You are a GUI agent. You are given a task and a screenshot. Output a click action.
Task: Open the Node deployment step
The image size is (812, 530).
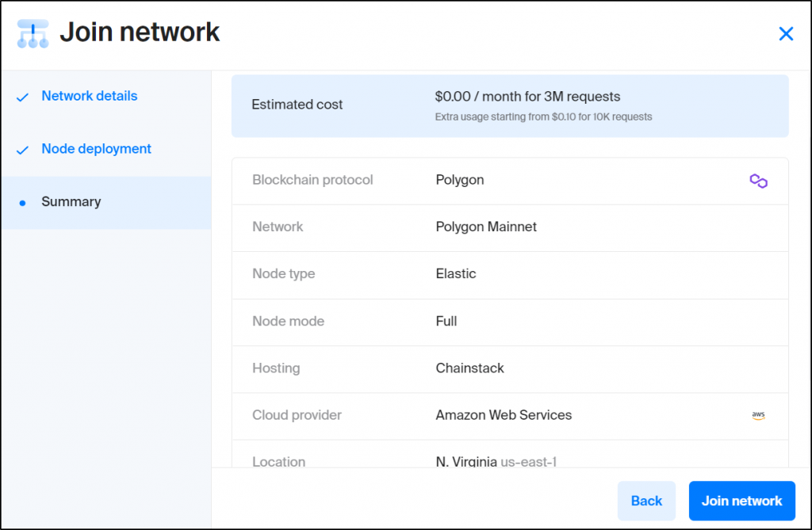tap(96, 149)
